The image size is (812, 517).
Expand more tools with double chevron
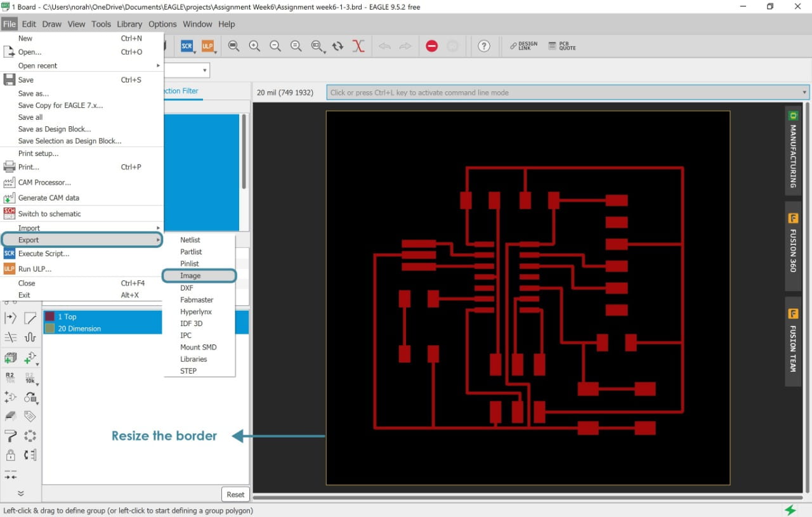pos(20,493)
